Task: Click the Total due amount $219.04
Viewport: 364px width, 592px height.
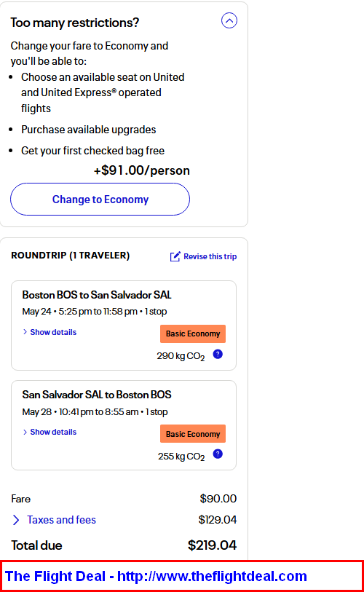Action: 212,545
